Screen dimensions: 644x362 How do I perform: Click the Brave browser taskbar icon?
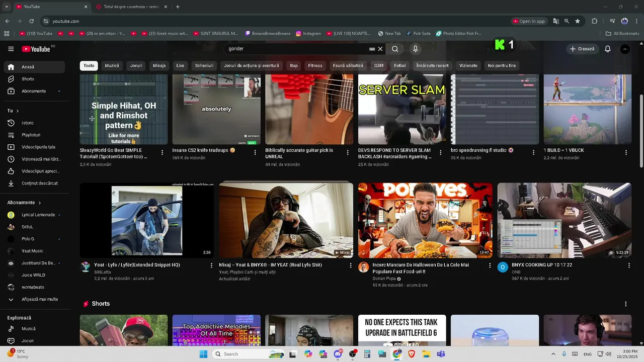pos(412,354)
